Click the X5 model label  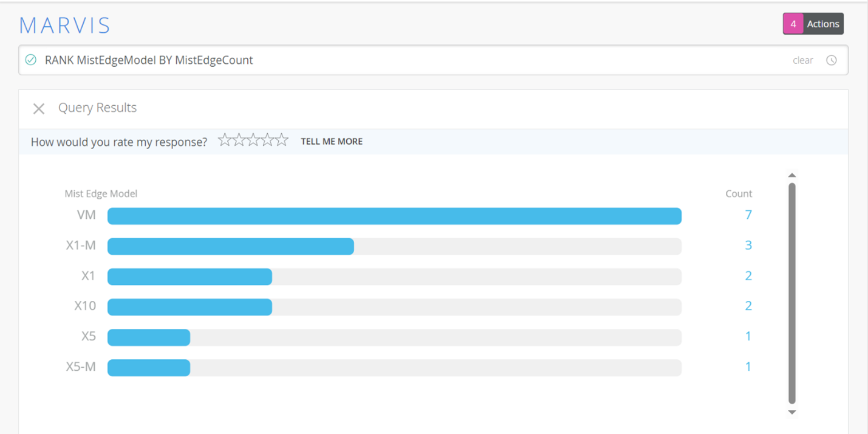tap(89, 336)
